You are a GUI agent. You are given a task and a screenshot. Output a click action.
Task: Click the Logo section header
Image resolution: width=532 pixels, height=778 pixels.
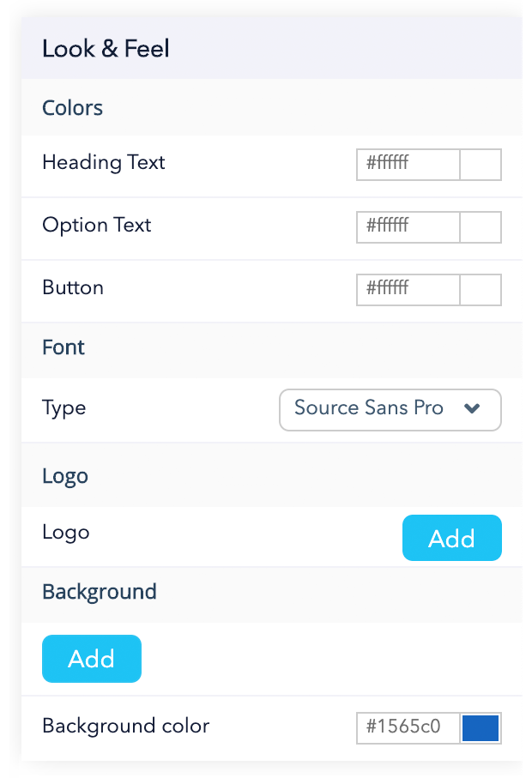click(64, 476)
